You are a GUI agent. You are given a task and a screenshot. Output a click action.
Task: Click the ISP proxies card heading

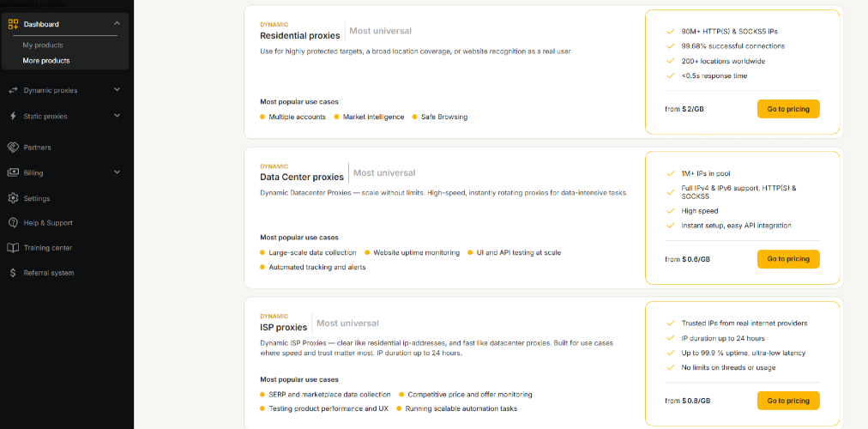283,327
